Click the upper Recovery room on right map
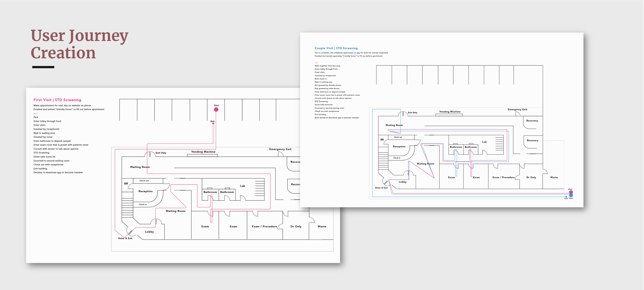 coord(532,121)
